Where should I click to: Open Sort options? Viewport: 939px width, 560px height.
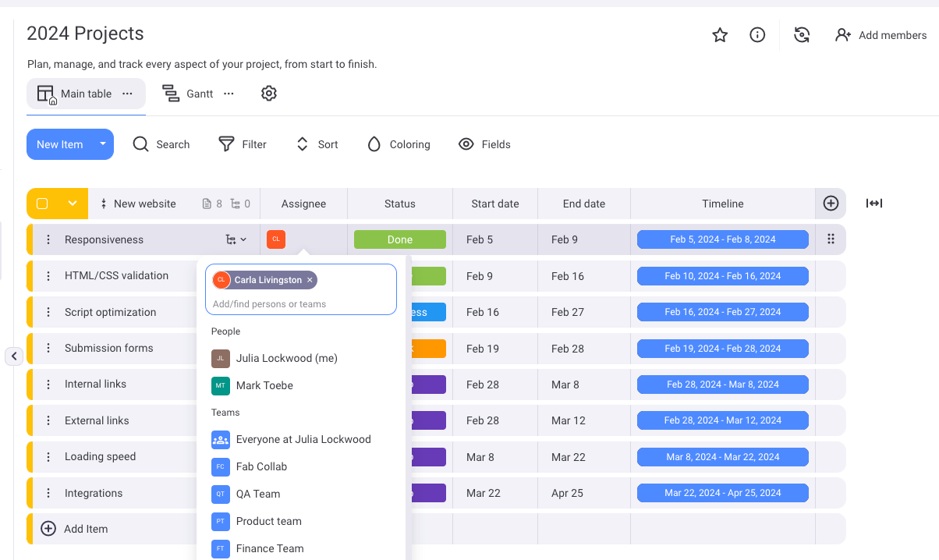pyautogui.click(x=317, y=144)
